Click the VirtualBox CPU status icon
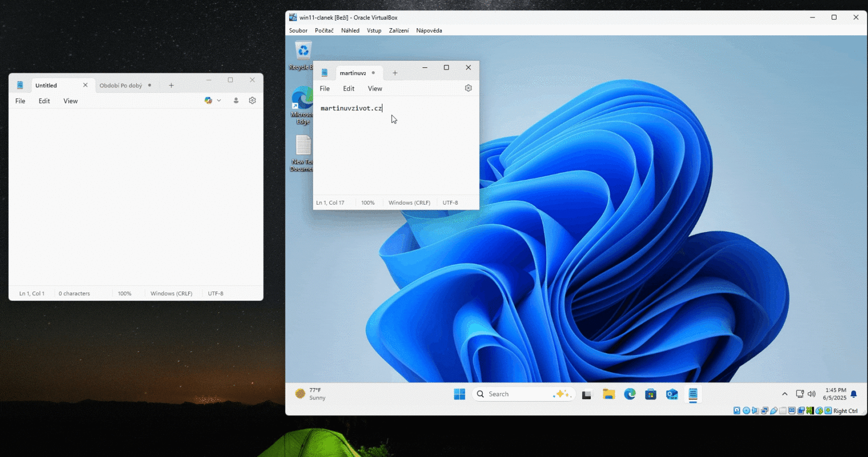The height and width of the screenshot is (457, 868). [810, 411]
